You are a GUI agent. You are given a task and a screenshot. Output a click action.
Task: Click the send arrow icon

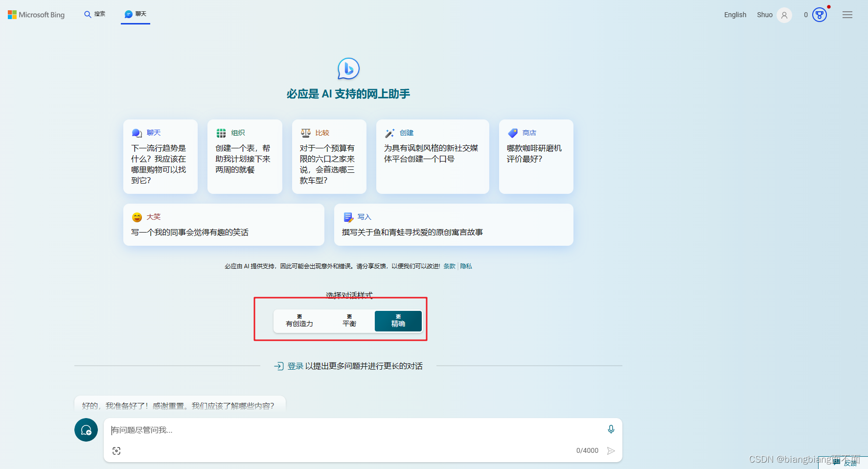tap(611, 451)
